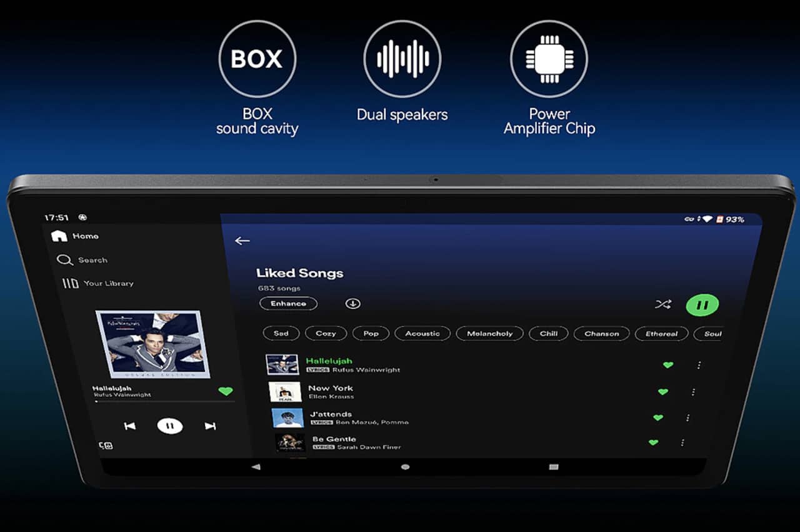The height and width of the screenshot is (532, 800).
Task: Pause playback with the large green button
Action: [702, 305]
